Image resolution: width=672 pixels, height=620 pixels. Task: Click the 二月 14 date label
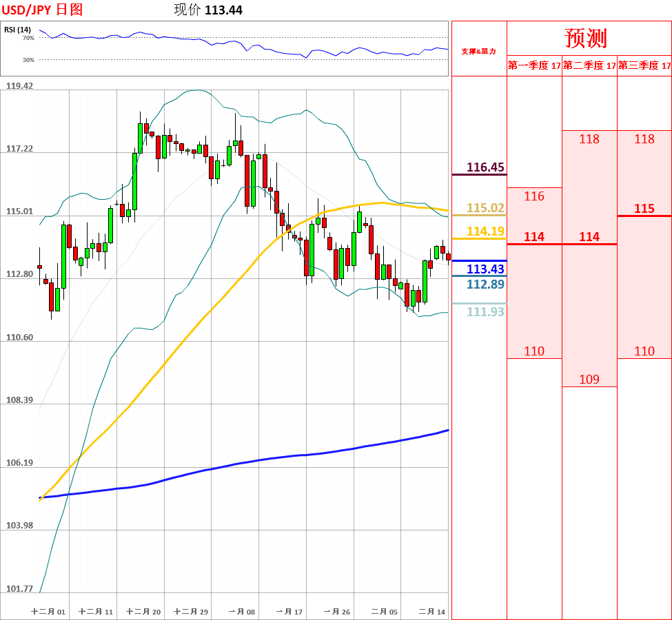(432, 612)
